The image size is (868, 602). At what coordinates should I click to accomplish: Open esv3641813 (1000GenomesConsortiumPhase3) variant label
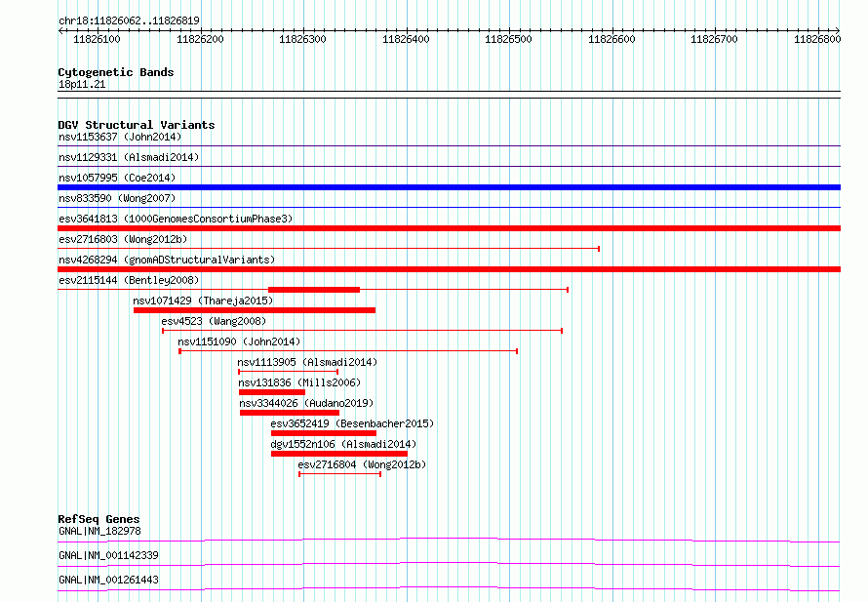click(176, 219)
